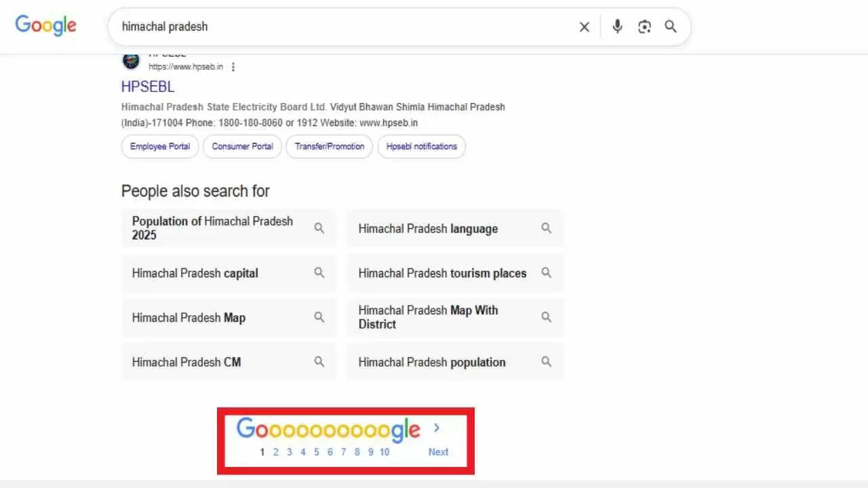Image resolution: width=868 pixels, height=488 pixels.
Task: Select Himachal Pradesh tourism places suggestion
Action: point(442,273)
